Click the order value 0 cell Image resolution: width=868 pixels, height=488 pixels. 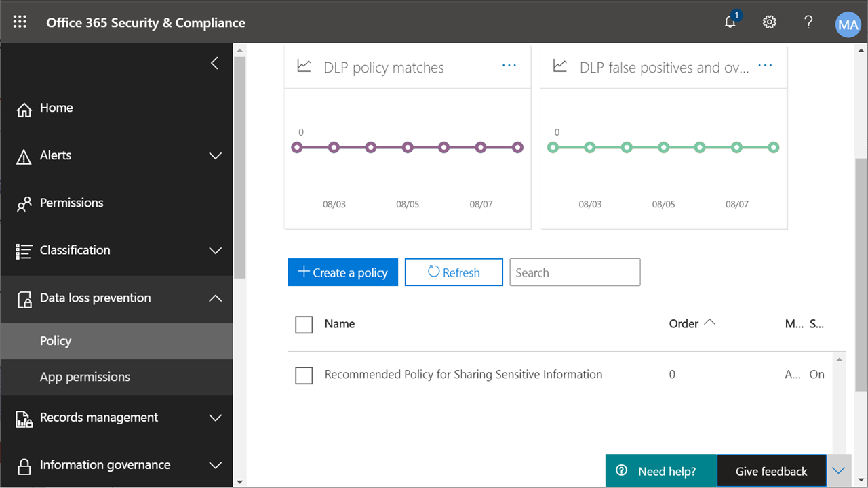coord(672,374)
